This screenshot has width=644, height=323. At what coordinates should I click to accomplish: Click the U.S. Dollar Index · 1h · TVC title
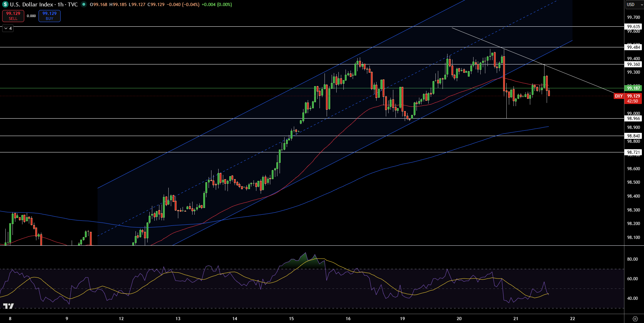[x=44, y=5]
